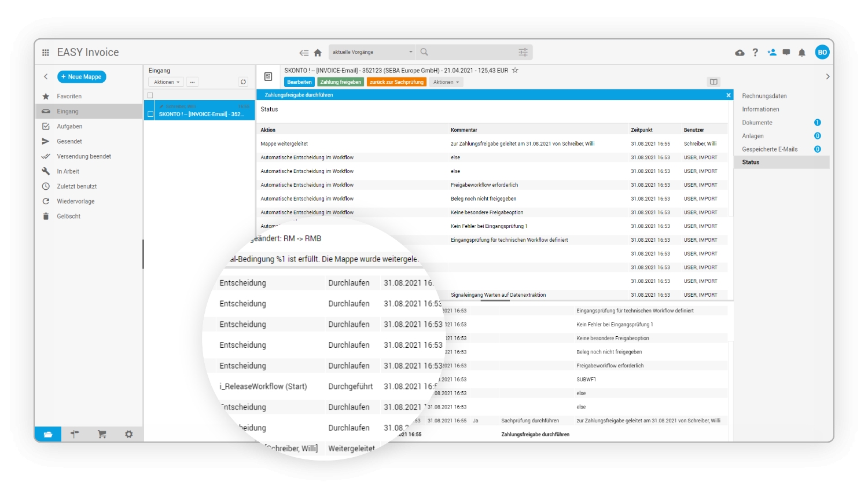868x482 pixels.
Task: Click the refresh icon in Eingang list
Action: tap(244, 82)
